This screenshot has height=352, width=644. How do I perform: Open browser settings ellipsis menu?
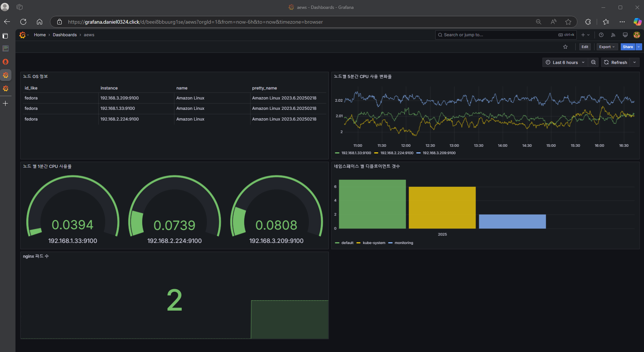point(622,22)
